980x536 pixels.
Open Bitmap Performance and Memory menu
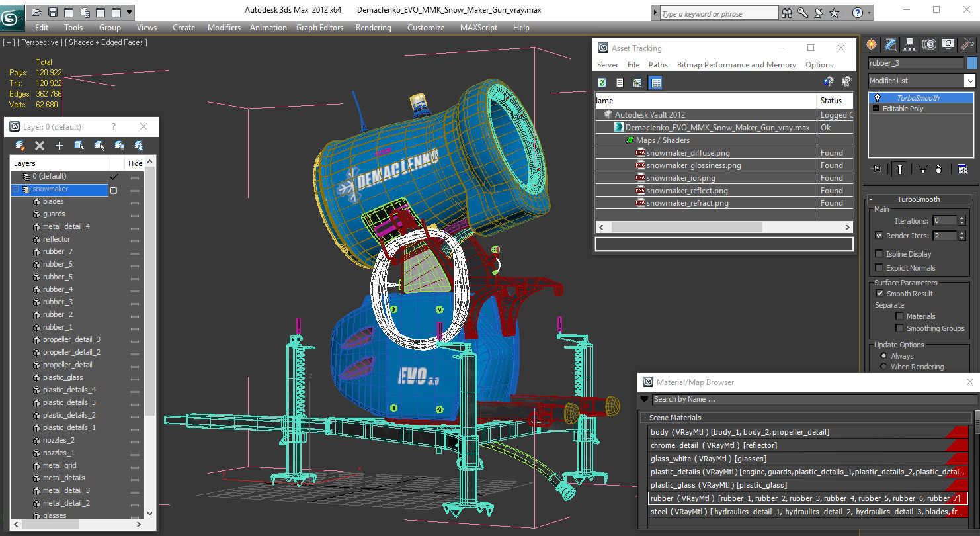pyautogui.click(x=736, y=65)
